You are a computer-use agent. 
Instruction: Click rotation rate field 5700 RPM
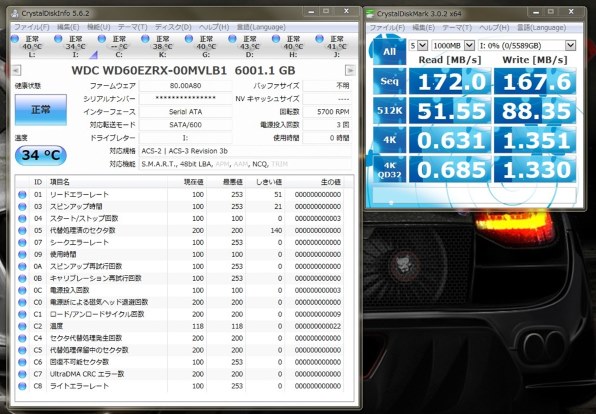327,112
